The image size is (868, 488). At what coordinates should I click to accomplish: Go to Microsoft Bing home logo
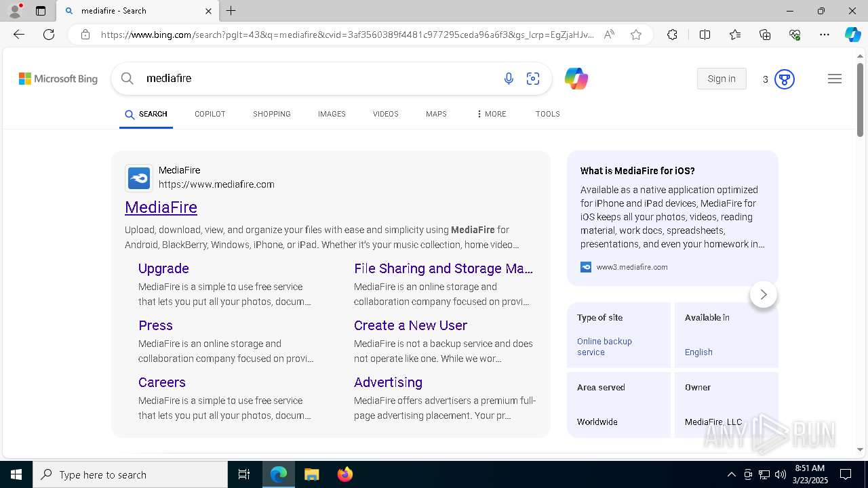click(x=58, y=79)
